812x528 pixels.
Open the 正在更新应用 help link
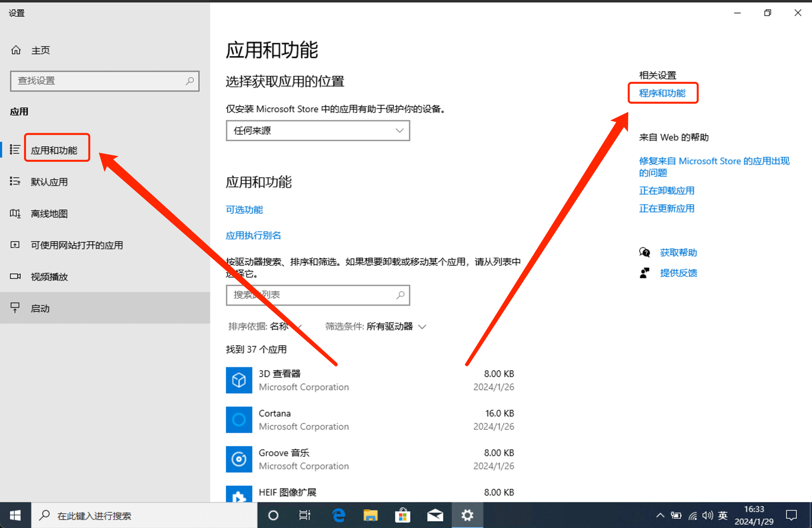tap(667, 208)
